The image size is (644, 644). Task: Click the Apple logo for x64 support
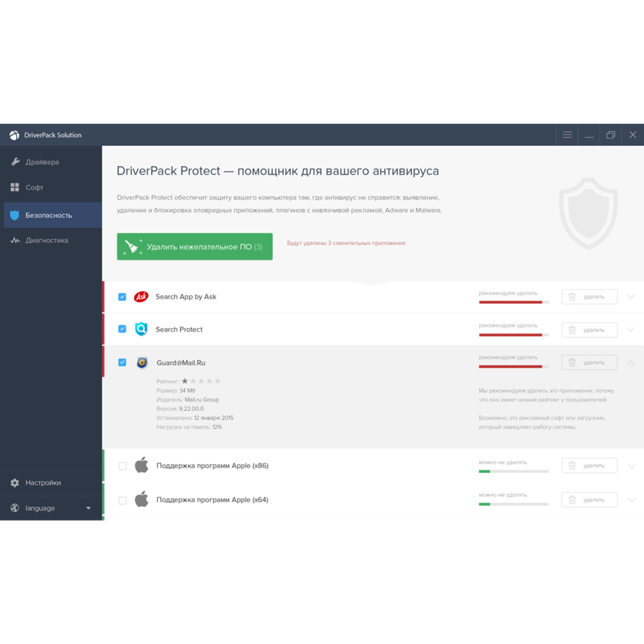pyautogui.click(x=142, y=500)
